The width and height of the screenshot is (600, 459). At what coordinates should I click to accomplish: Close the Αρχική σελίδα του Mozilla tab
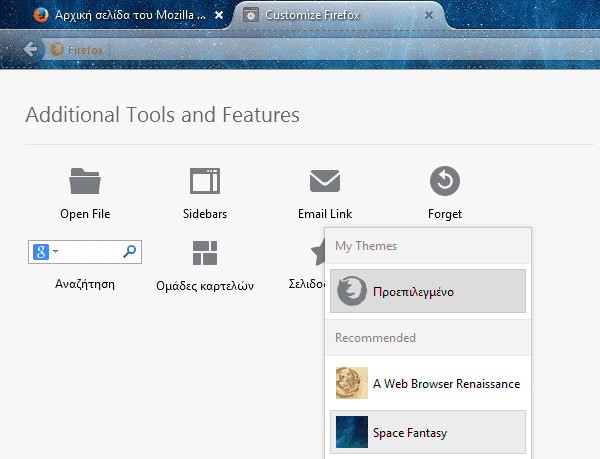219,15
